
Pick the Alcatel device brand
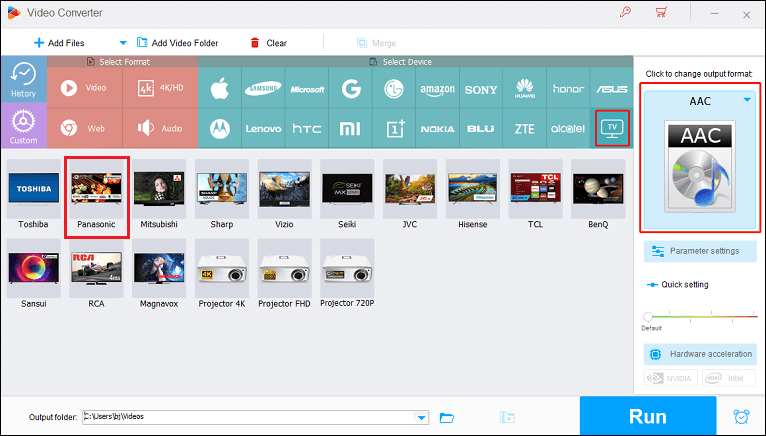(x=568, y=129)
